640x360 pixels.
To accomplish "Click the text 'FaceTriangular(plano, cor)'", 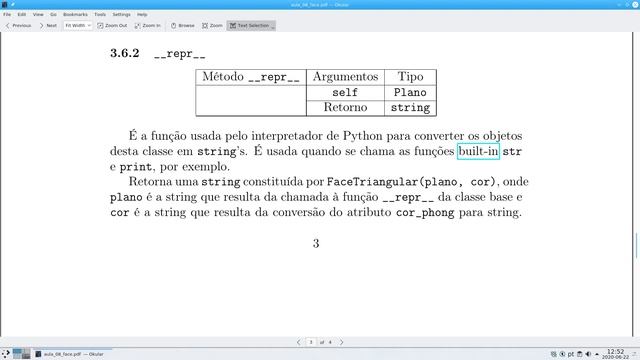I will point(411,182).
